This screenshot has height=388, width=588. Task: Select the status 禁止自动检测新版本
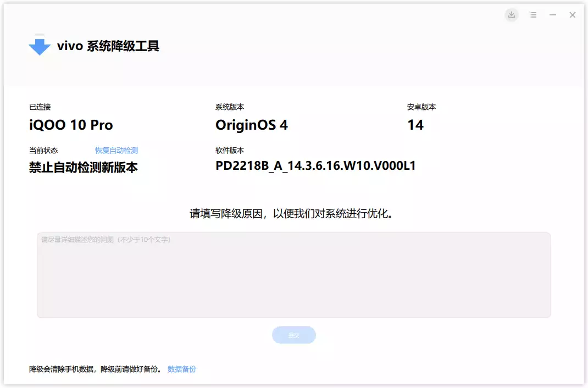(83, 167)
